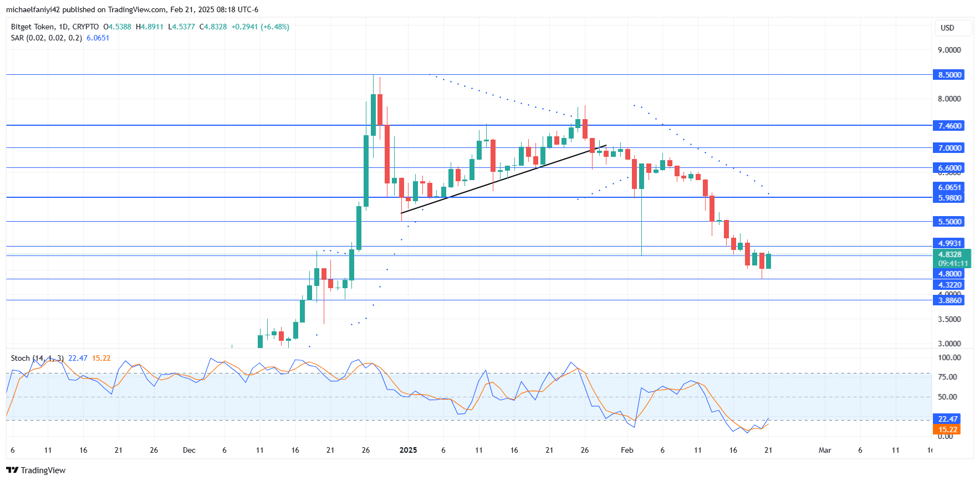Click the 6.6000 horizontal line price label
Viewport: 980px width, 481px height.
tap(950, 168)
